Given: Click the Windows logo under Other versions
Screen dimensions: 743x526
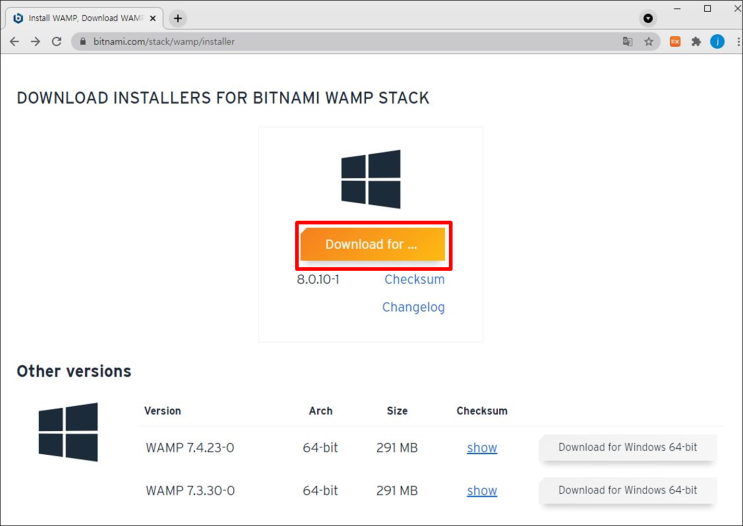Looking at the screenshot, I should coord(68,432).
